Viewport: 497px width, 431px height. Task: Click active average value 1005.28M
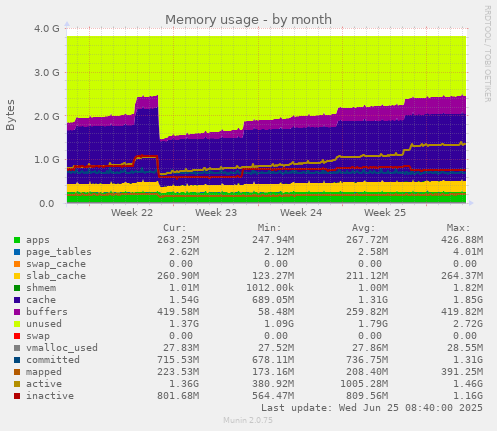364,384
